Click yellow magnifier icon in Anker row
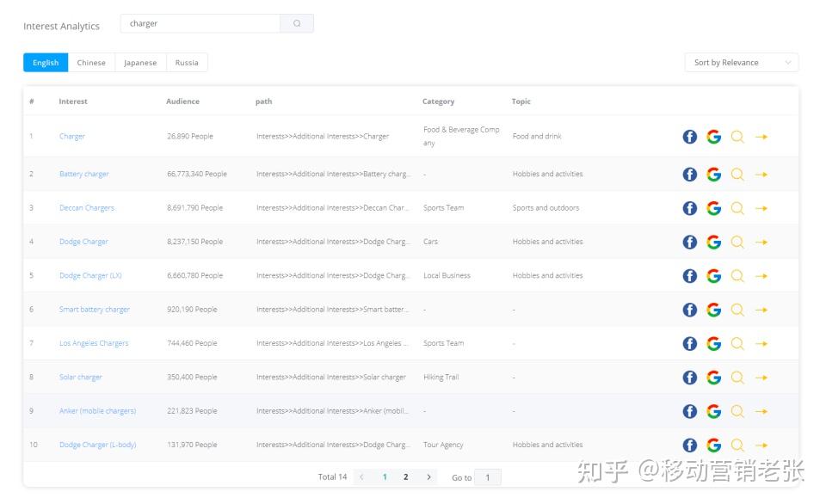 click(737, 411)
